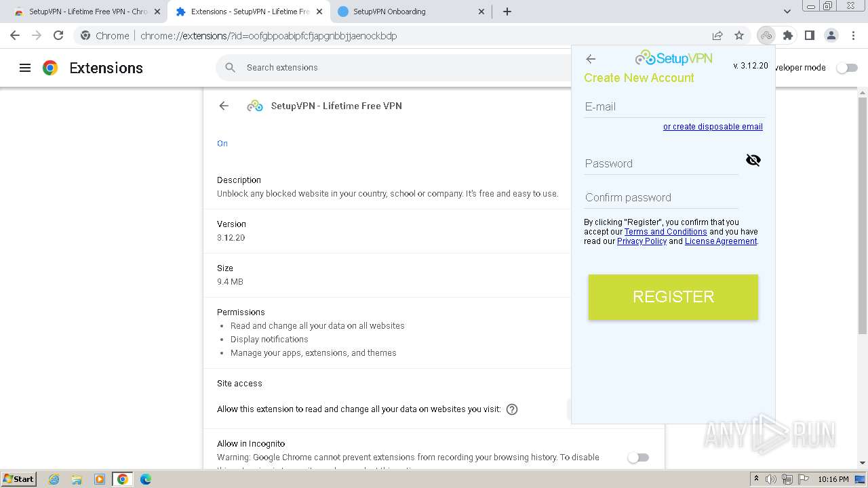
Task: Click the E-mail input field
Action: coord(674,106)
